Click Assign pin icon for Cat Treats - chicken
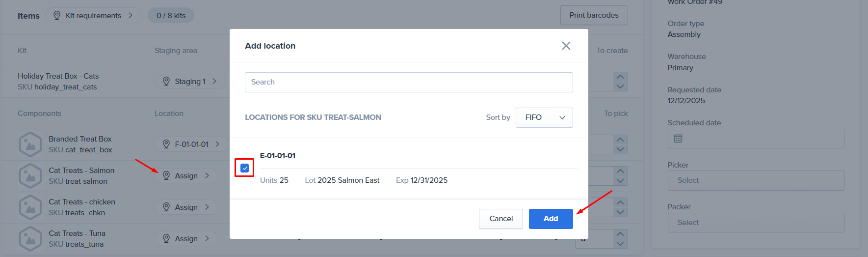The width and height of the screenshot is (868, 257). click(x=166, y=207)
